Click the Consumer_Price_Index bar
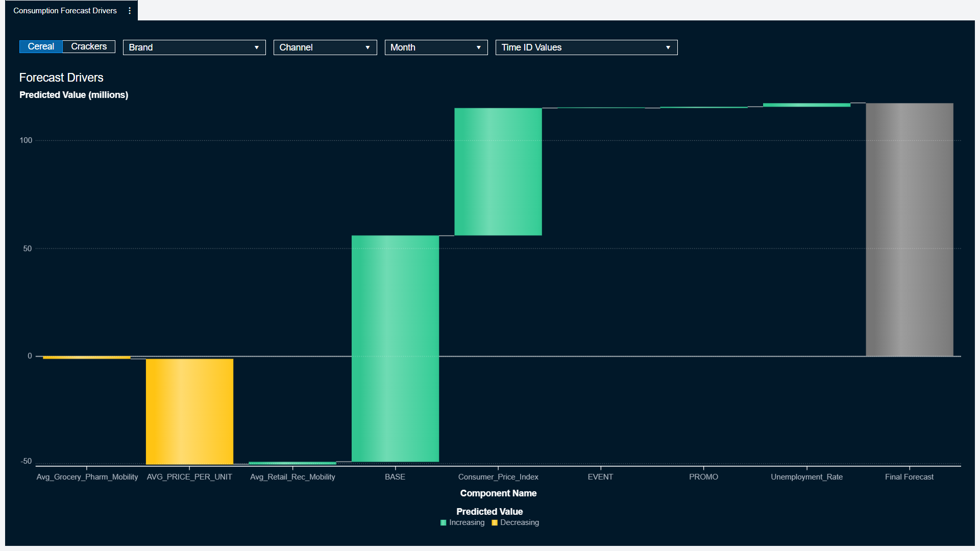 [x=498, y=171]
